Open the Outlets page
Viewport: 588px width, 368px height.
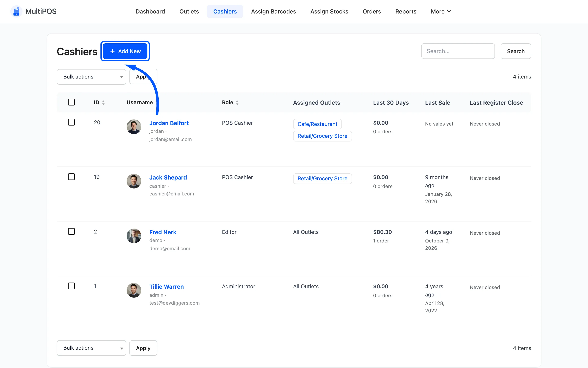click(189, 11)
